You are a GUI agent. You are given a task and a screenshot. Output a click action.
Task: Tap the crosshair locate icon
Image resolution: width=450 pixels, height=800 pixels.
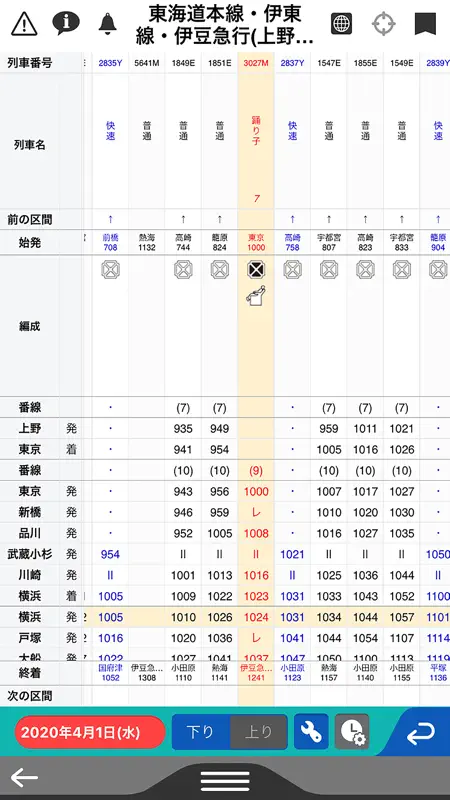[384, 23]
